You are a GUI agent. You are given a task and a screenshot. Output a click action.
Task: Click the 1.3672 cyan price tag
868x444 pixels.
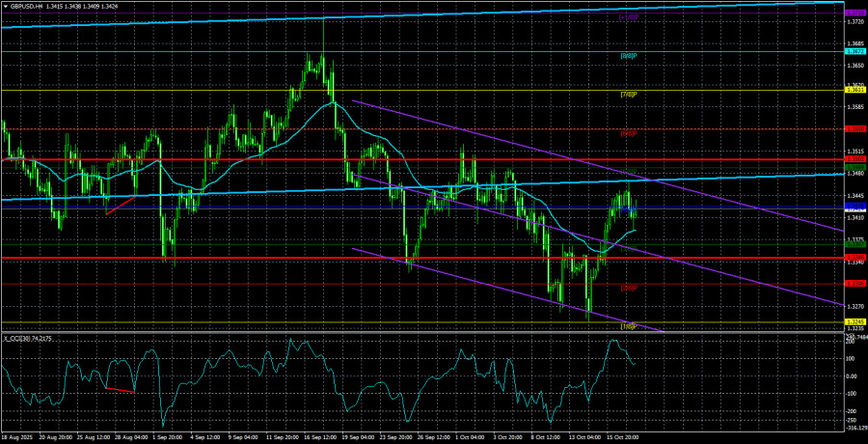(854, 52)
